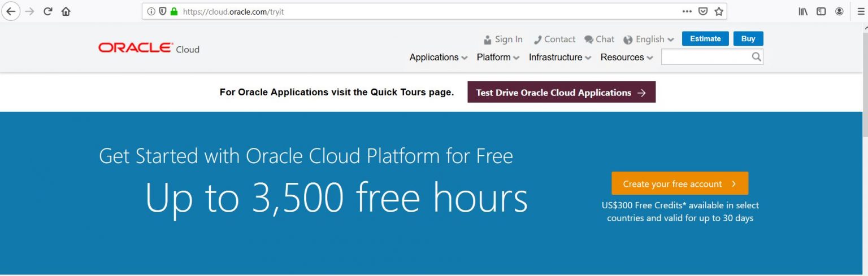The width and height of the screenshot is (868, 276).
Task: Click the green padlock site security icon
Action: [174, 11]
